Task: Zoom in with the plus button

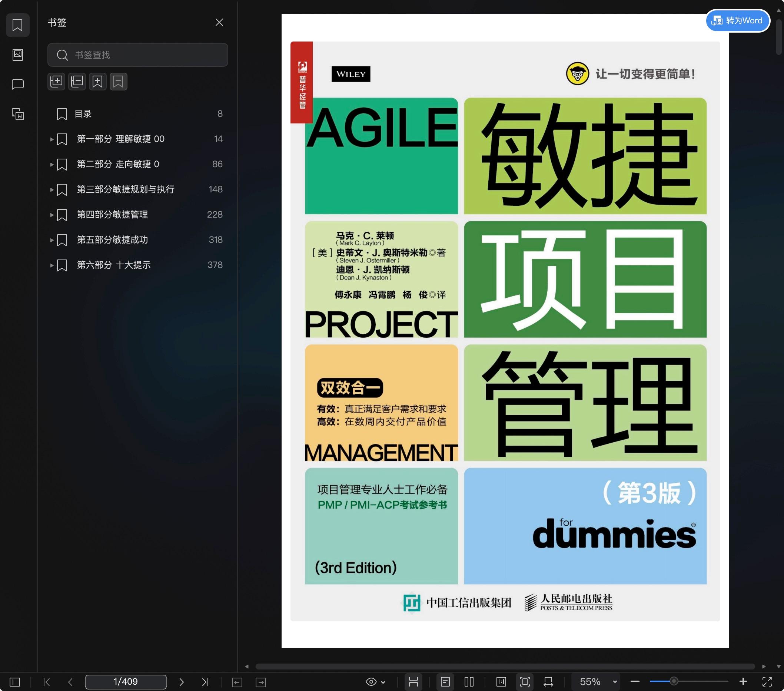Action: [743, 681]
